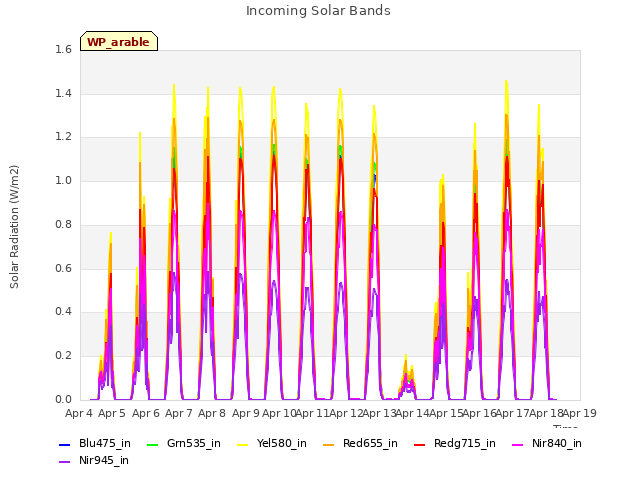Click the 0.2 y-axis tick label
This screenshot has width=640, height=480.
click(x=63, y=356)
